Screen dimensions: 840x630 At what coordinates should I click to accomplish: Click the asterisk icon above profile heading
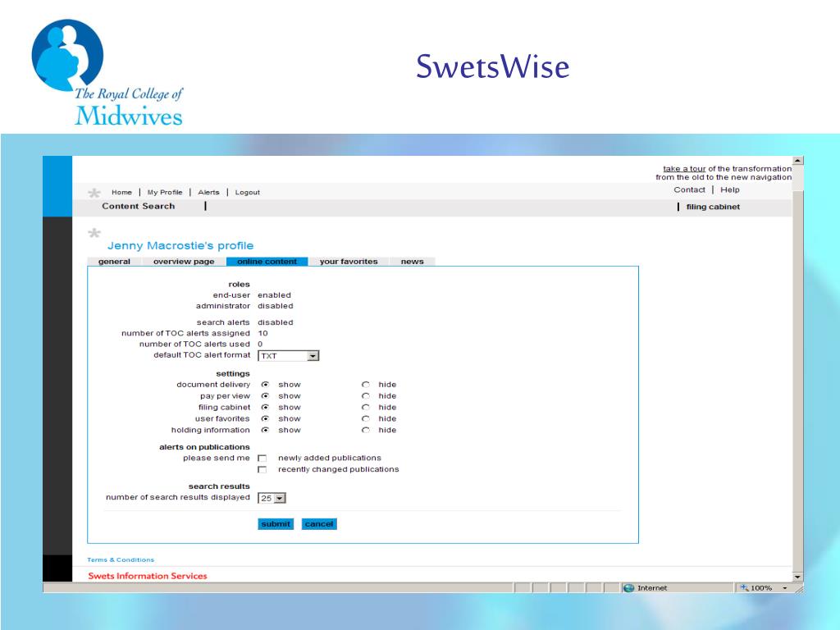94,232
